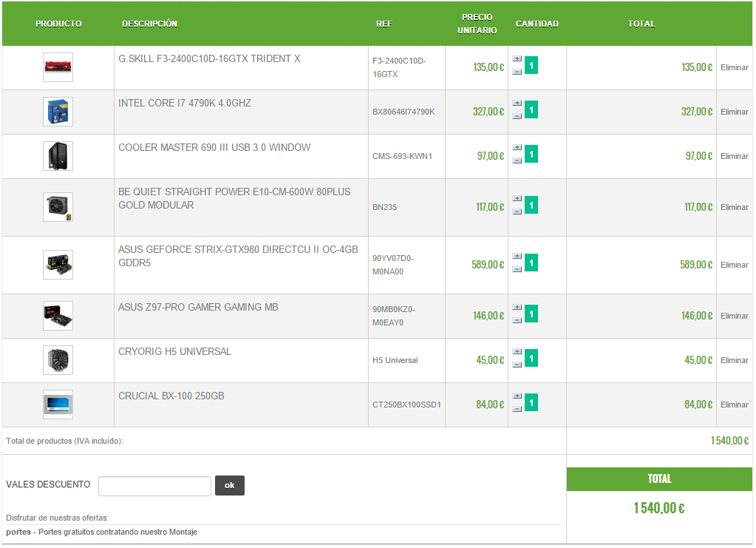Remove the ASUS GeForce GTX980 from cart
This screenshot has width=756, height=548.
pos(735,265)
